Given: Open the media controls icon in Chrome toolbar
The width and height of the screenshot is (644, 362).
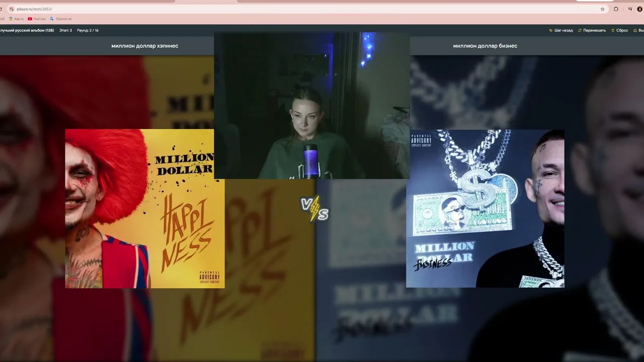Looking at the screenshot, I should [x=630, y=9].
